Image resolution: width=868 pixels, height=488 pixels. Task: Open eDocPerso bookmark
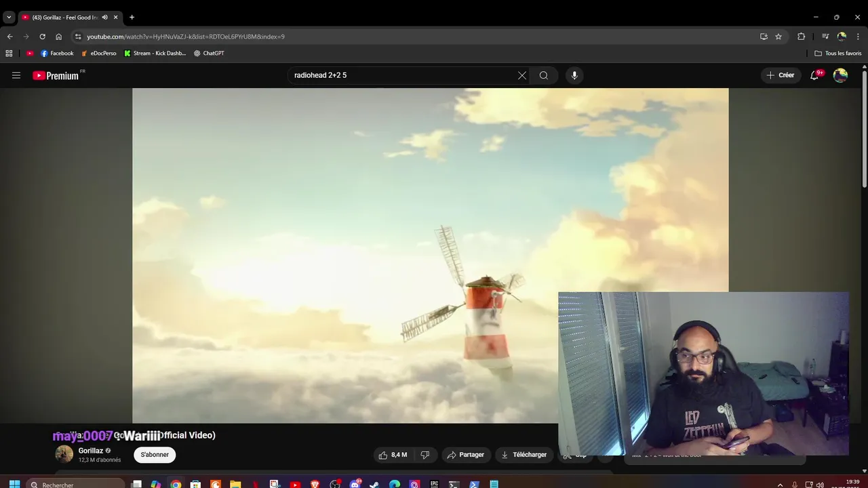99,53
